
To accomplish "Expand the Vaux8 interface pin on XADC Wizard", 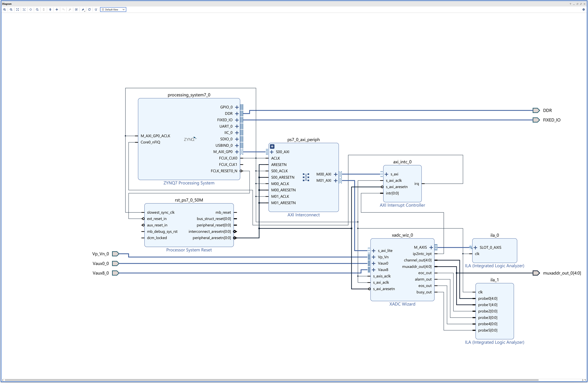I will click(x=374, y=270).
